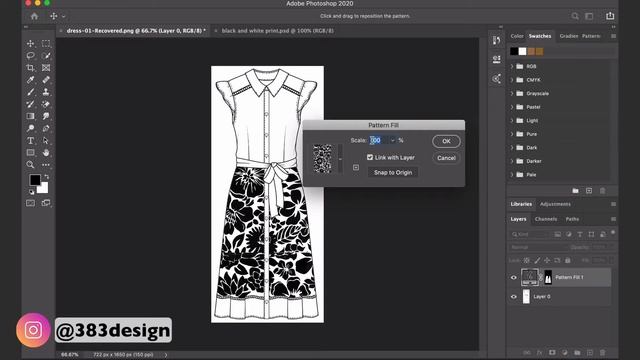Click the fx layer style icon
The height and width of the screenshot is (360, 640).
tap(539, 352)
